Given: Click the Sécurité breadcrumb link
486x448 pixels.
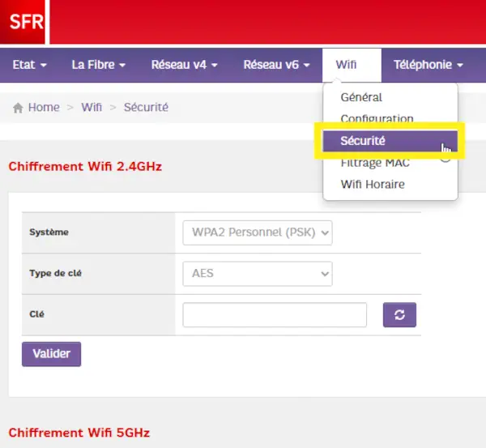Looking at the screenshot, I should point(146,107).
